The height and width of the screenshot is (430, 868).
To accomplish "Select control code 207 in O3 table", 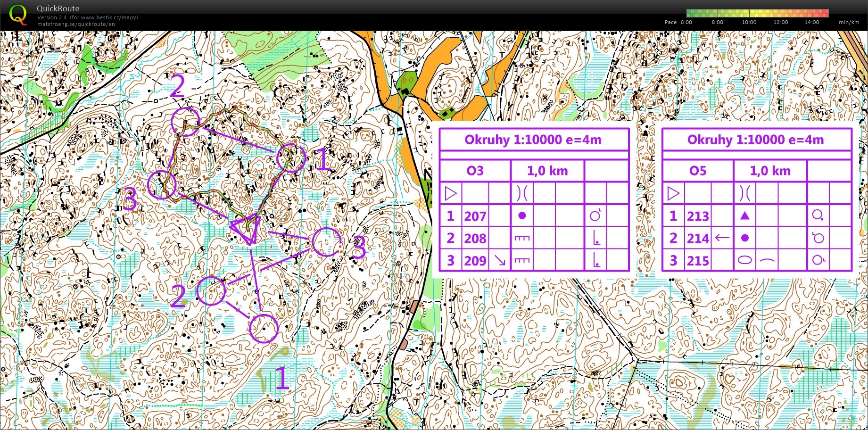I will tap(475, 216).
